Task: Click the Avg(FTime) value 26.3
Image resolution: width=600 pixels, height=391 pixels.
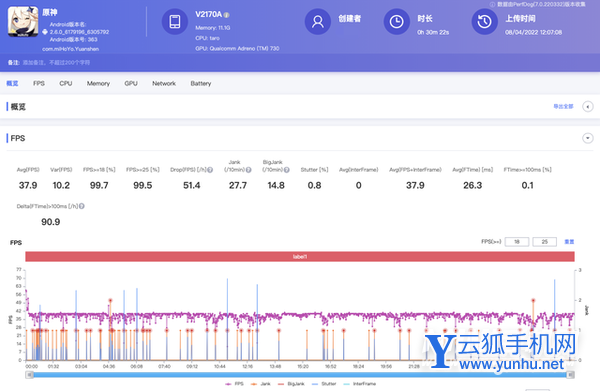Action: point(473,186)
